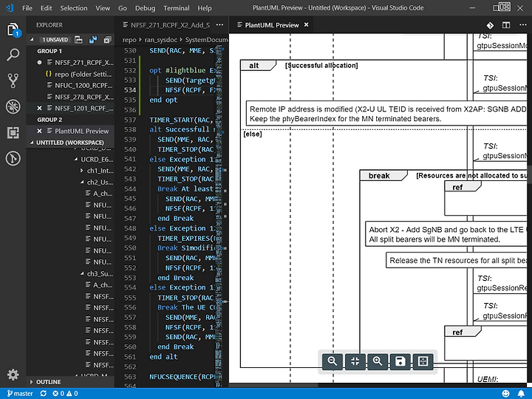This screenshot has height=399, width=532.
Task: Open the Terminal menu
Action: (x=177, y=8)
